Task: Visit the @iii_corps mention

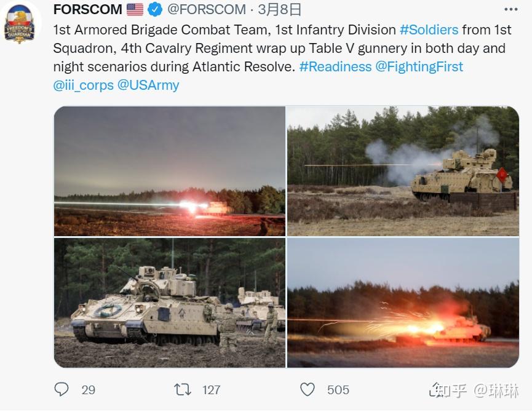Action: (x=83, y=85)
